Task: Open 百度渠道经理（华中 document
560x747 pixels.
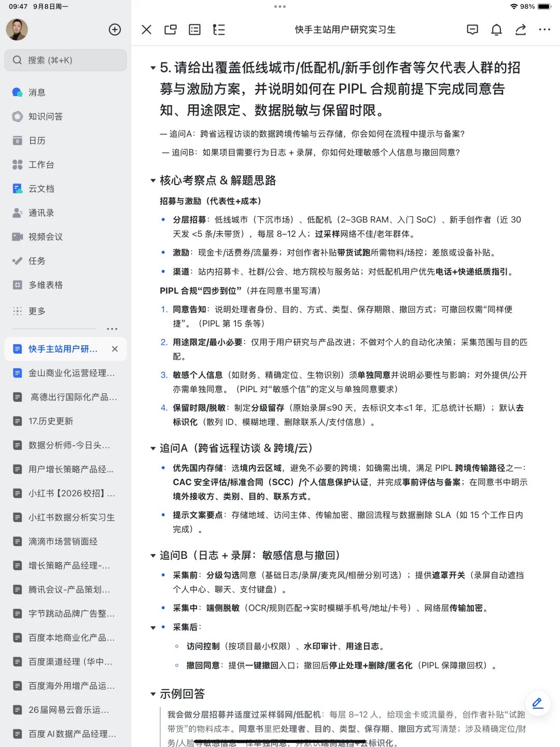Action: coord(65,662)
